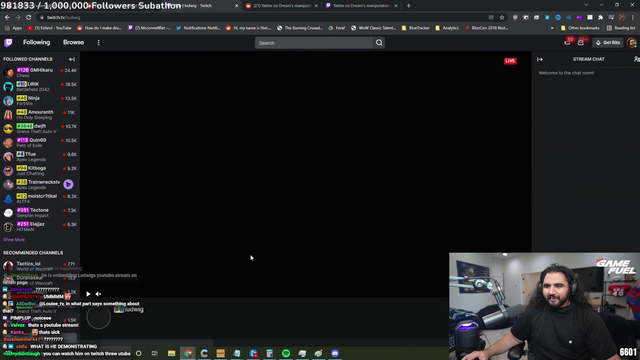
Task: Click the Cortana circle in the taskbar
Action: [138, 353]
